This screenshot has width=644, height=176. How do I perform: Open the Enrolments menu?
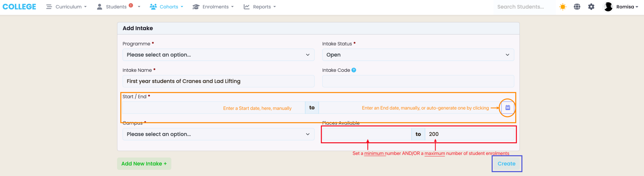click(213, 7)
